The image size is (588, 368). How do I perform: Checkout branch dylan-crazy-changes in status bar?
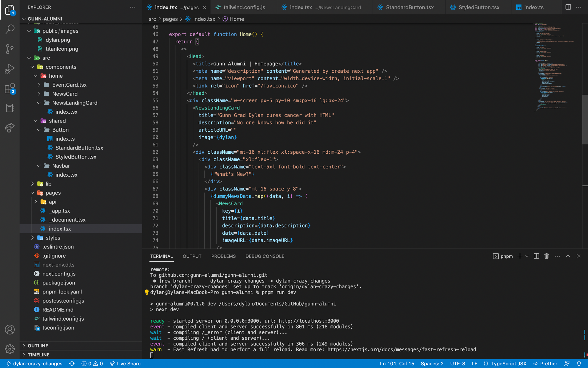point(34,364)
